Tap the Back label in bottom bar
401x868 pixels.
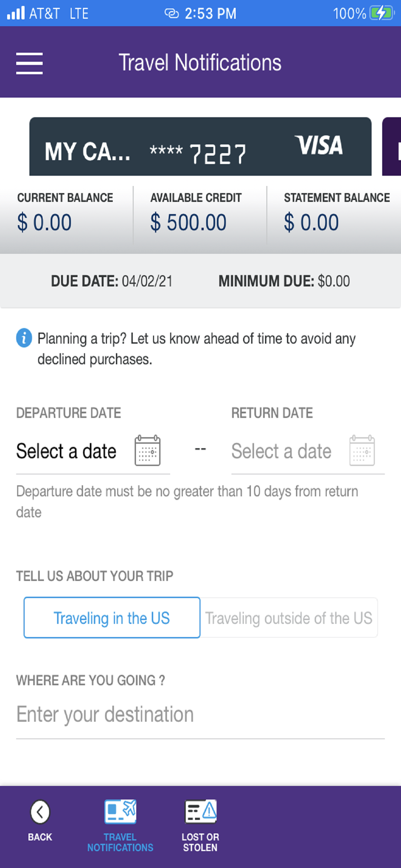click(x=40, y=837)
